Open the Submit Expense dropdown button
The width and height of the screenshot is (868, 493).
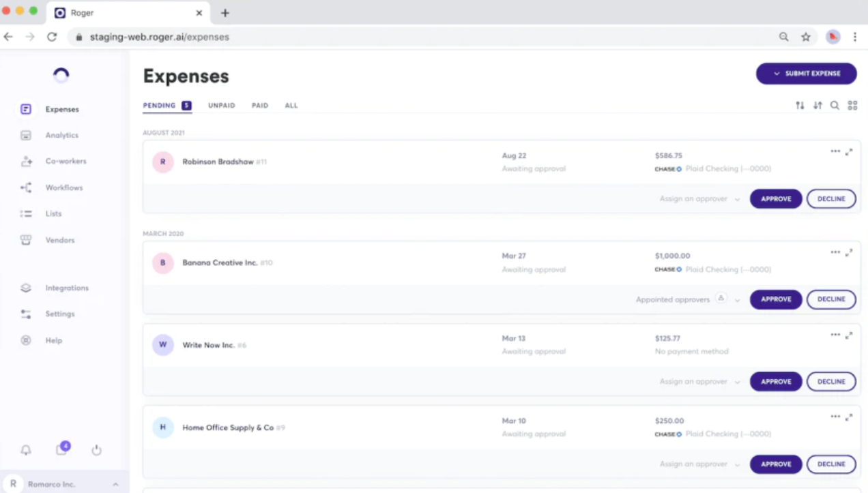tap(806, 74)
